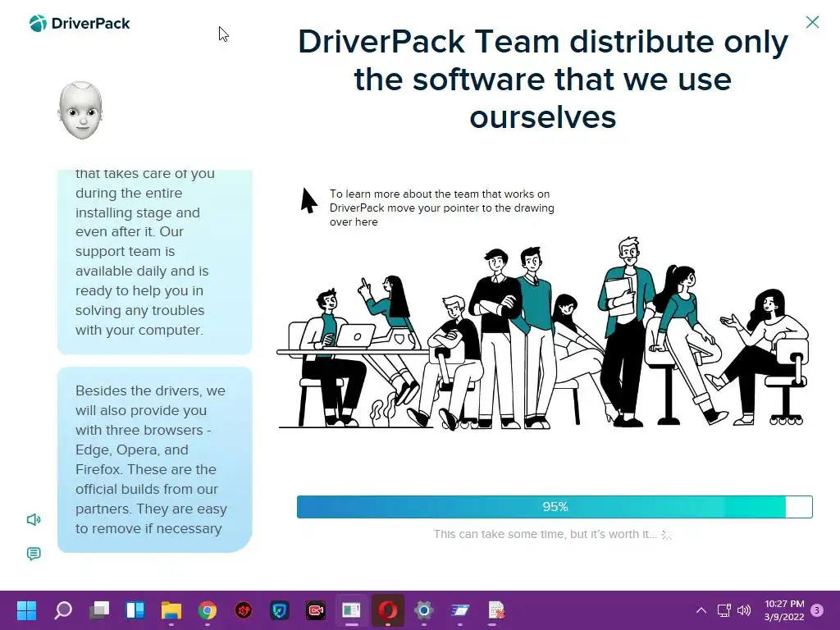This screenshot has height=630, width=840.
Task: Open File Explorer from the taskbar
Action: pos(171,610)
